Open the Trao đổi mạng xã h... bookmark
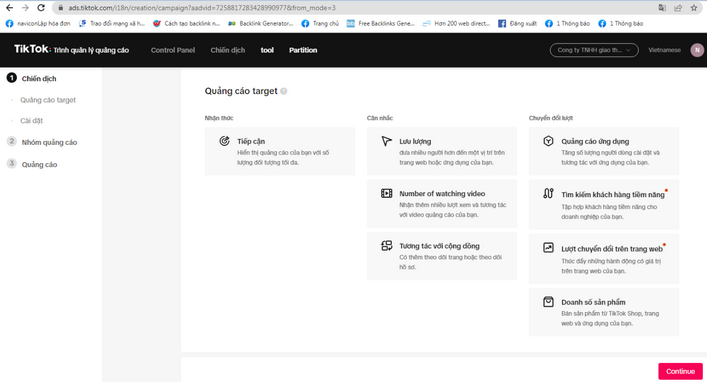The image size is (707, 382). point(112,23)
